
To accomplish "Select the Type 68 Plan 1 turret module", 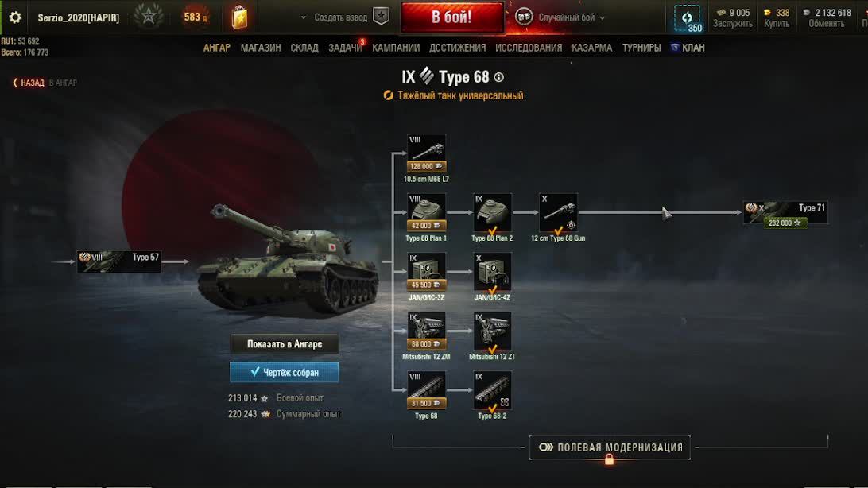I will [x=426, y=212].
